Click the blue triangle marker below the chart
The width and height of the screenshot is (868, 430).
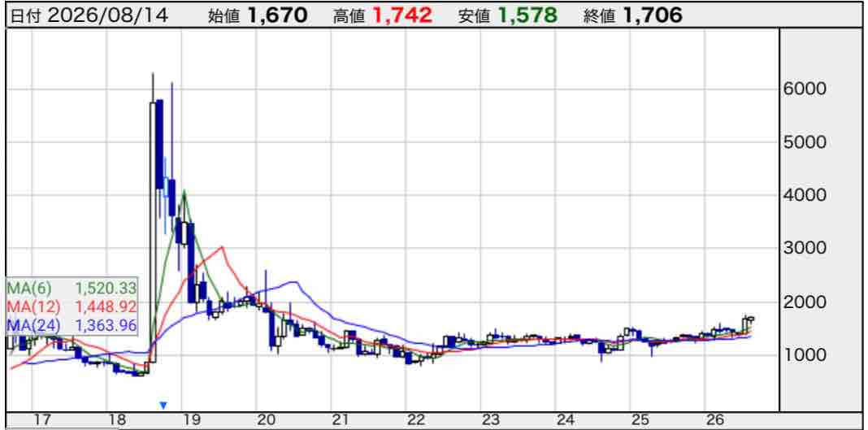163,405
